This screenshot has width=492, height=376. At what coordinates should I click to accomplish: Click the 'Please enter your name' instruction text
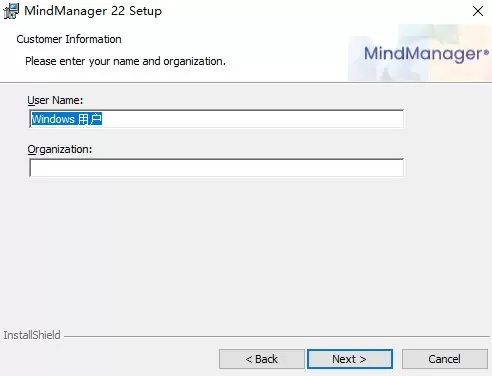tap(125, 61)
